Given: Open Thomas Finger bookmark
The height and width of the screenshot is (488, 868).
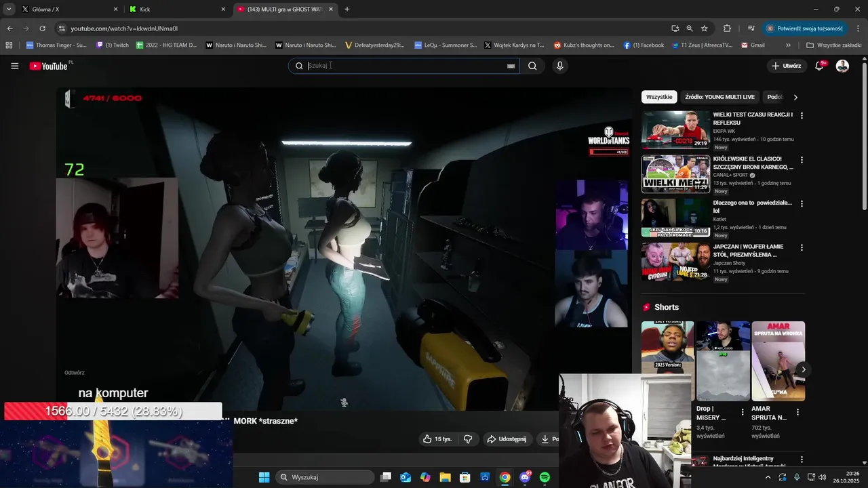Looking at the screenshot, I should coord(56,45).
